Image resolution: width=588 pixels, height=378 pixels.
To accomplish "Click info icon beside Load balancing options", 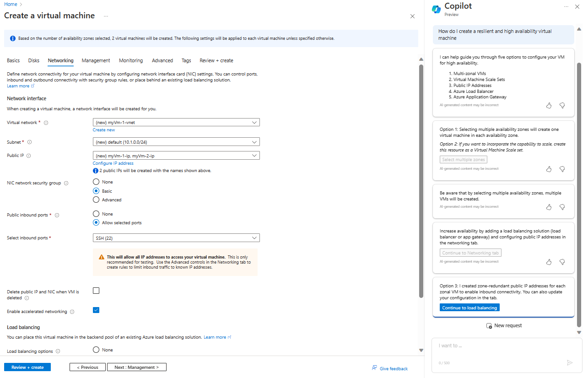I will pyautogui.click(x=58, y=351).
